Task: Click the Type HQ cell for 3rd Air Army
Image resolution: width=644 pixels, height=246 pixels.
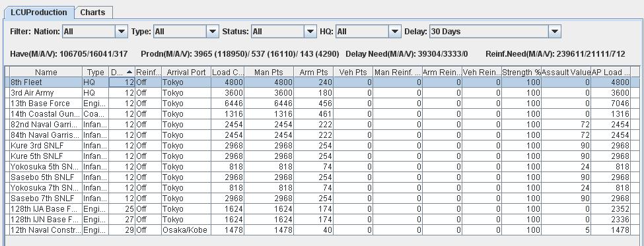Action: (96, 93)
